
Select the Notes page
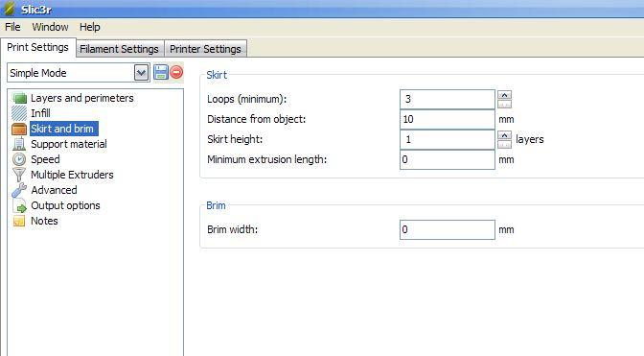click(44, 221)
